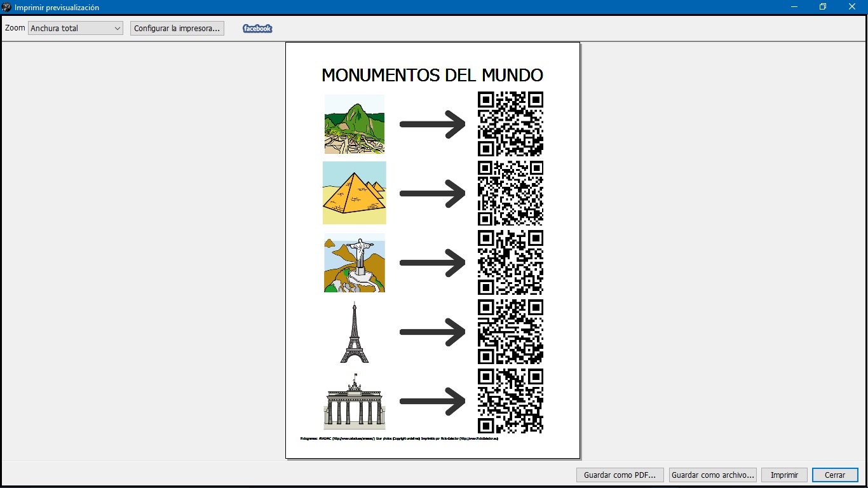This screenshot has height=488, width=868.
Task: Select the Machu Picchu pictogram
Action: click(355, 124)
